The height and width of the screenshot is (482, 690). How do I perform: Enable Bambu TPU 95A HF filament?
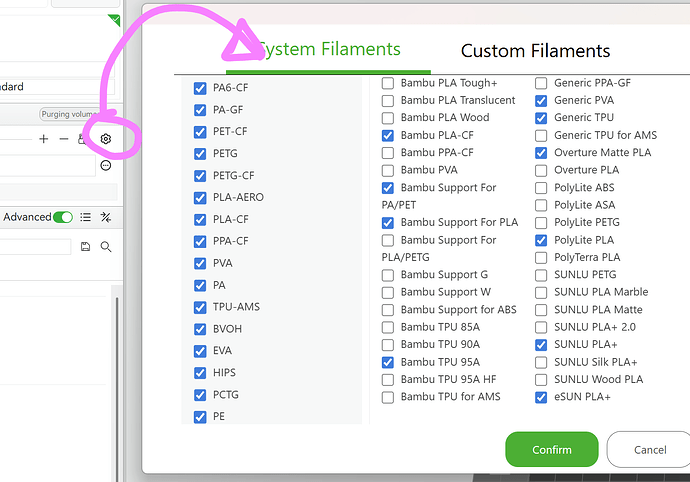[388, 380]
